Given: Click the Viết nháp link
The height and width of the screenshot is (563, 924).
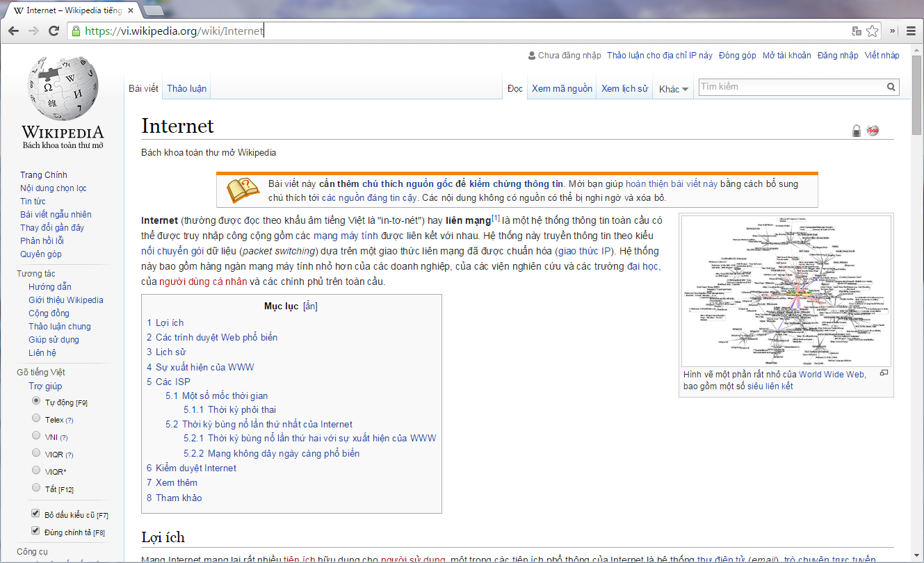Looking at the screenshot, I should (x=882, y=56).
